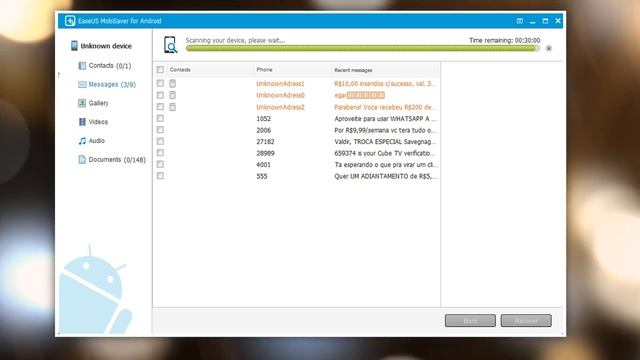Select the UnknownAdress0 phone text
The image size is (640, 360).
[280, 95]
